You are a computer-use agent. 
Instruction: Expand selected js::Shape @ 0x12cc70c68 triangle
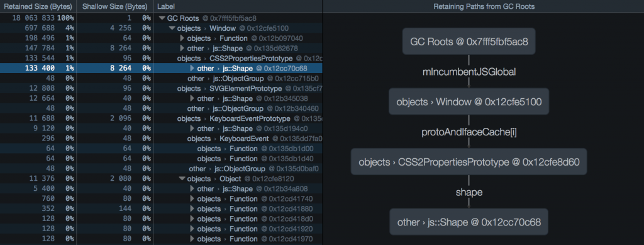click(x=192, y=69)
